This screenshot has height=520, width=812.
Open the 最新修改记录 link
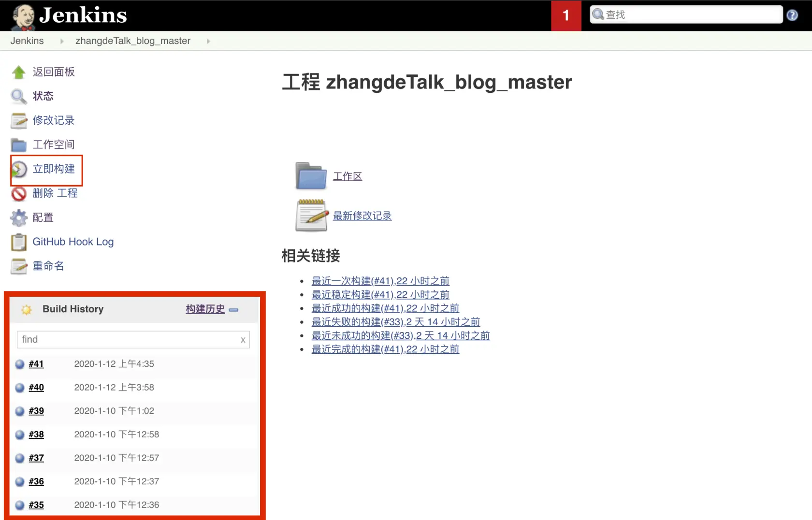coord(362,216)
